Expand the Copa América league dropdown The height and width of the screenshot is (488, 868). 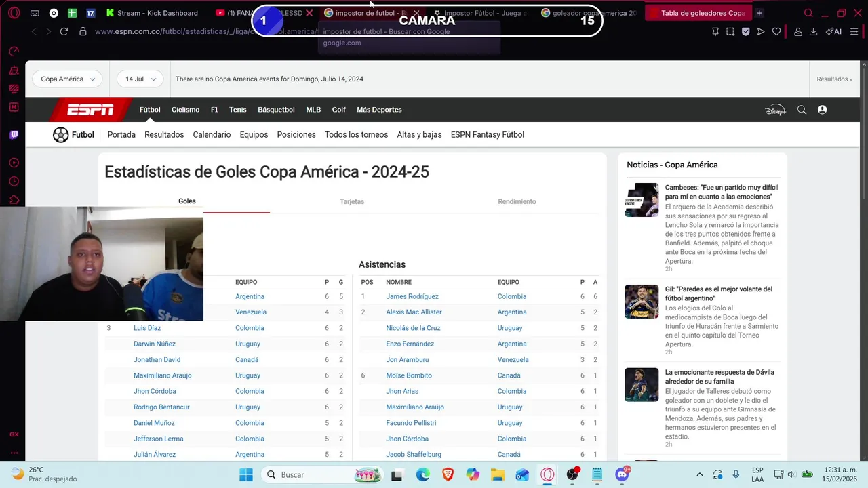[67, 79]
